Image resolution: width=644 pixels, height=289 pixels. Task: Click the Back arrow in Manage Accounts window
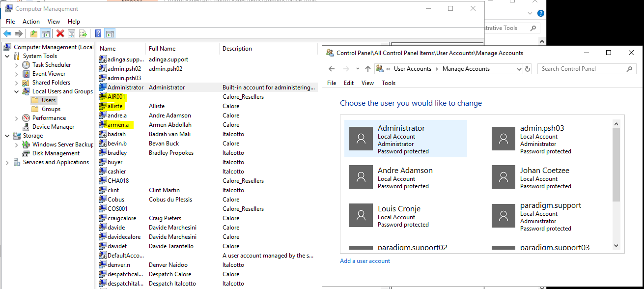click(x=332, y=69)
